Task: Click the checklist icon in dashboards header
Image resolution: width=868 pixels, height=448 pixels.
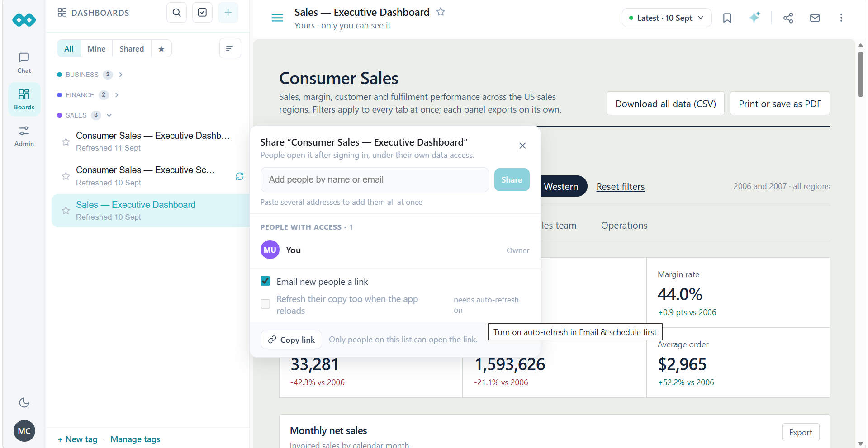Action: coord(202,13)
